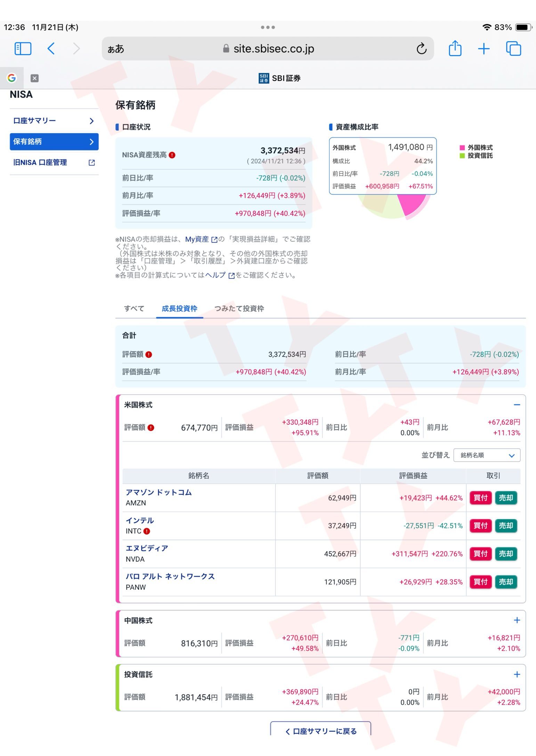Click pink 外国株式 legend swatch
536x756 pixels.
click(462, 148)
